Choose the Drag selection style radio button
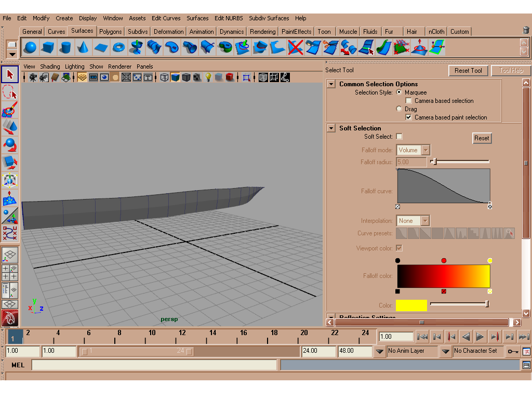This screenshot has height=399, width=532. tap(399, 109)
